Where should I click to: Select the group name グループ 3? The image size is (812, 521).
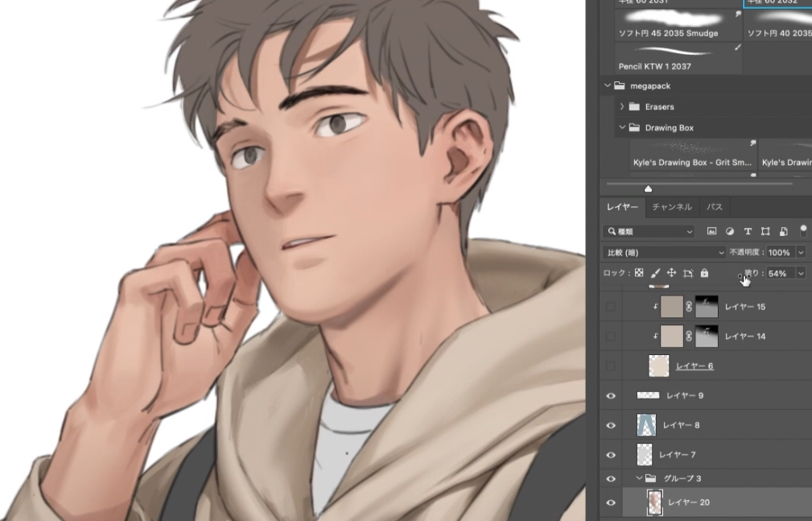click(682, 478)
